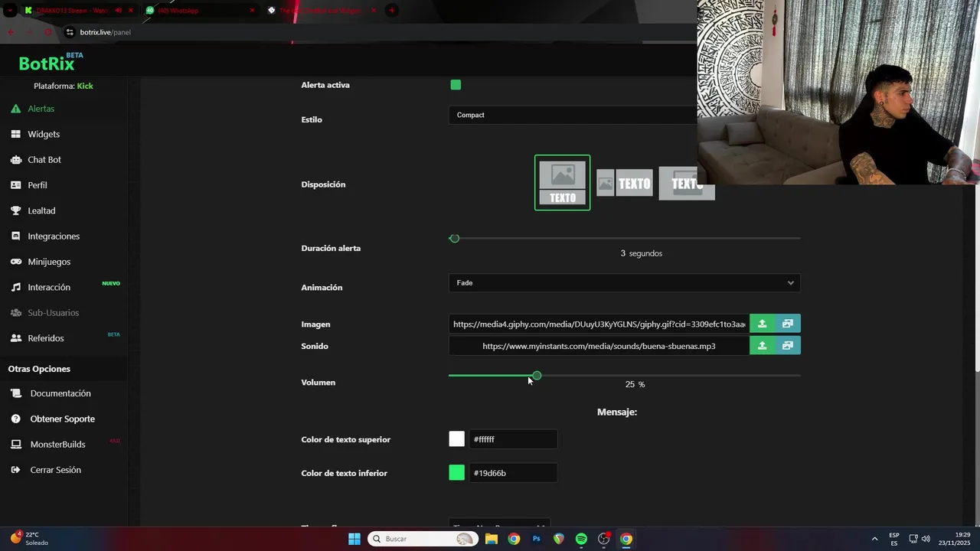Click the Duración alerta slider handle
Viewport: 980px width, 551px height.
coord(454,239)
